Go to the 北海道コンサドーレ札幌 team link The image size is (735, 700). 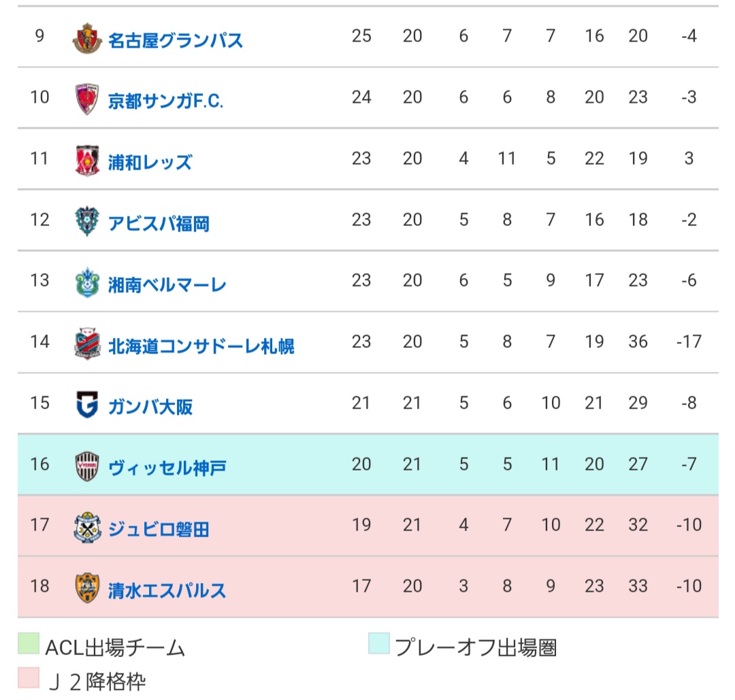pos(201,346)
